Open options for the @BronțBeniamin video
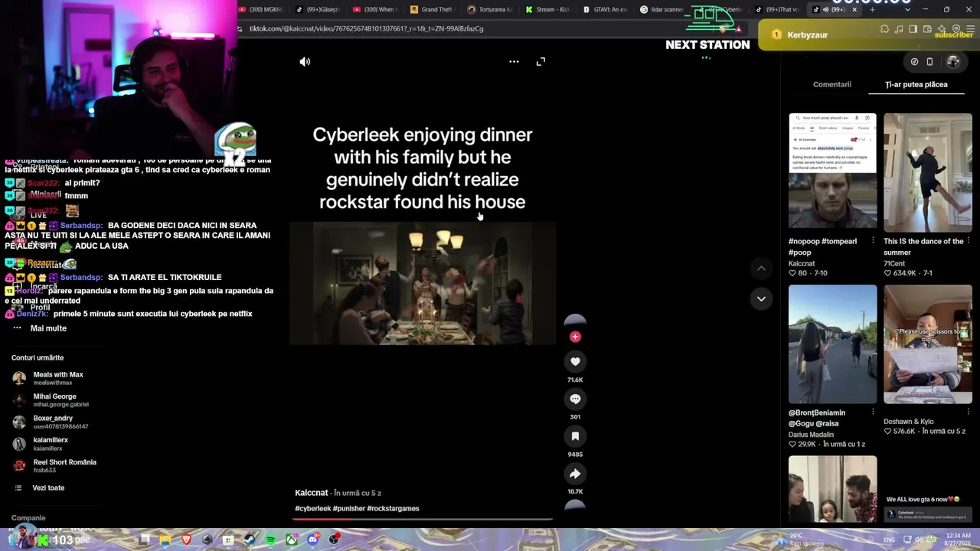 tap(873, 412)
